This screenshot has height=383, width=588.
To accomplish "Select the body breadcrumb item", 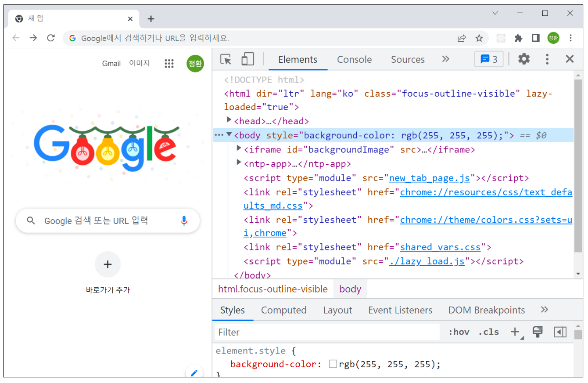I will 350,289.
